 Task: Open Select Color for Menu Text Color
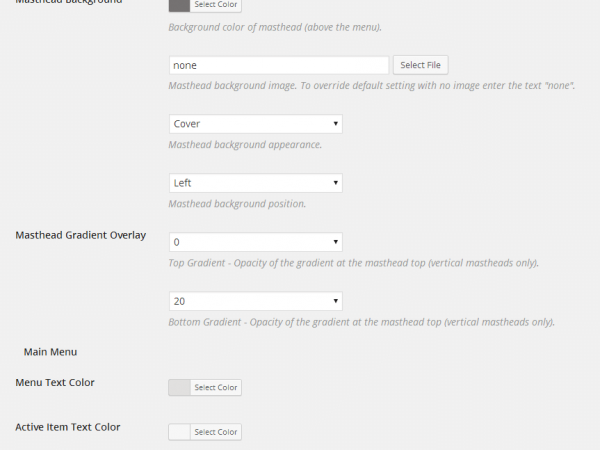tap(216, 388)
